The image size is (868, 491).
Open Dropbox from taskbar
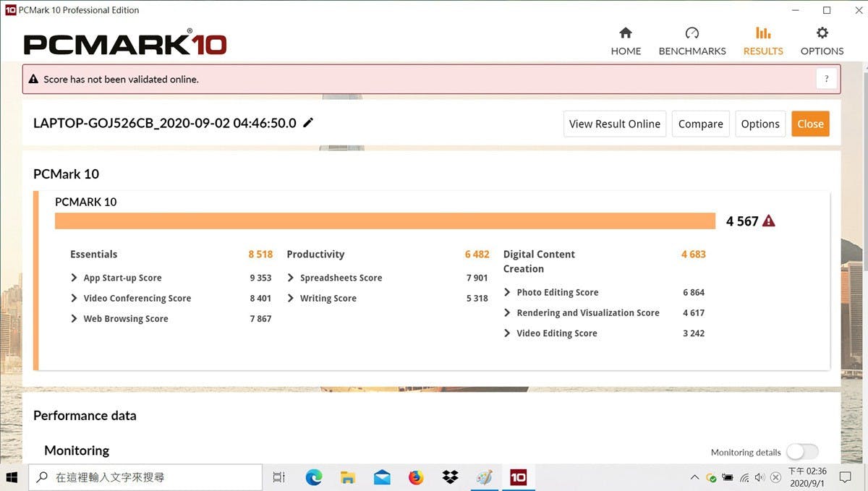(x=450, y=477)
